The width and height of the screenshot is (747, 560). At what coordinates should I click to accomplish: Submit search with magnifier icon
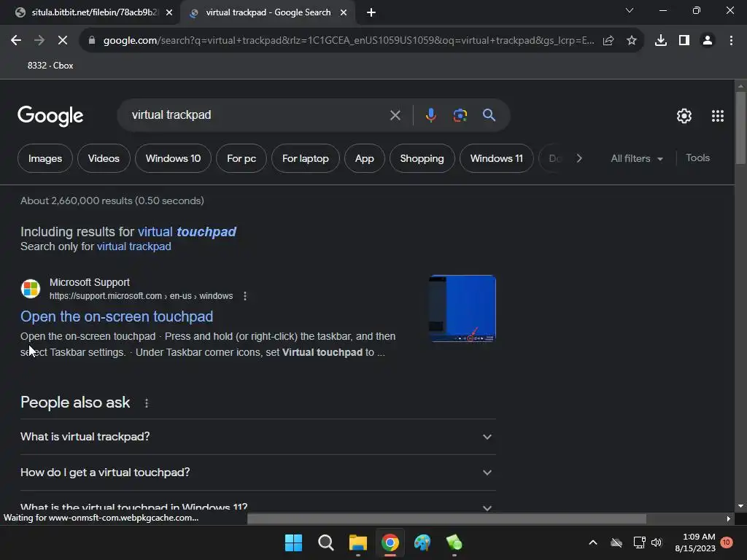click(x=489, y=114)
